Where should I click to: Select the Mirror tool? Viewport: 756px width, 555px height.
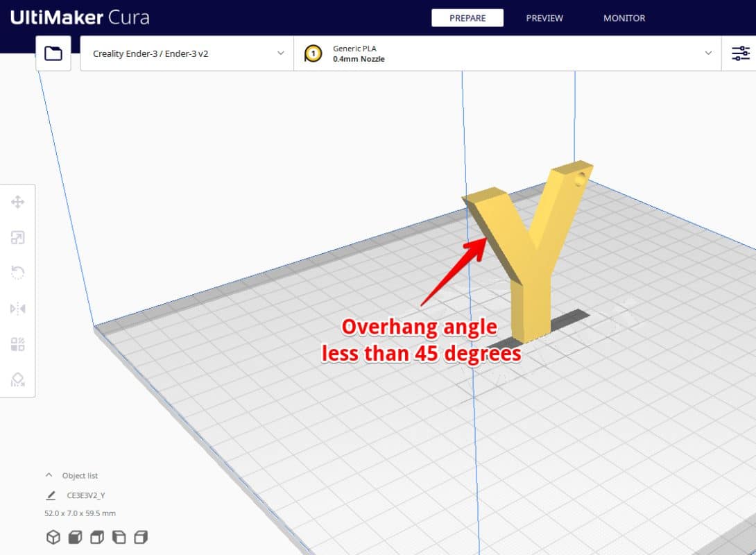[x=19, y=307]
